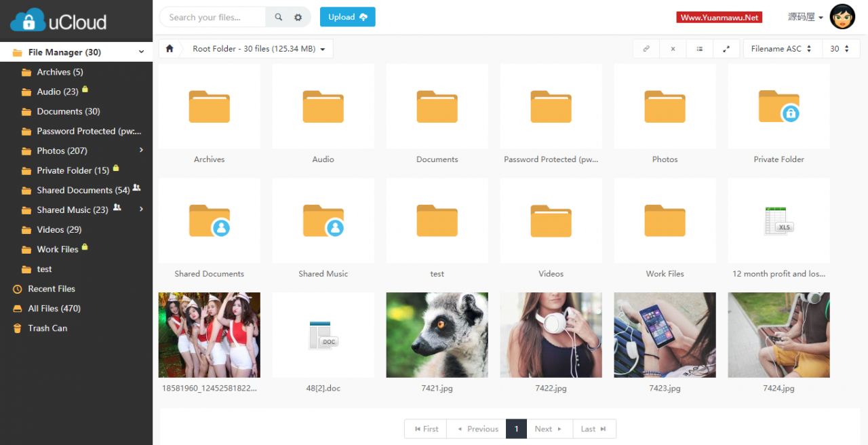This screenshot has height=445, width=868.
Task: Open the locked Private Folder icon
Action: click(x=778, y=107)
